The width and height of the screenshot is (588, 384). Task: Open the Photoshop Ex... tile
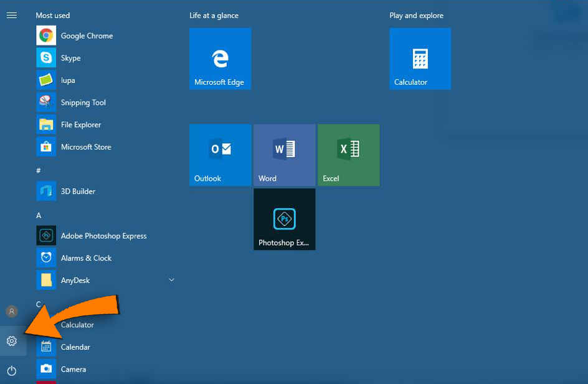click(x=284, y=219)
